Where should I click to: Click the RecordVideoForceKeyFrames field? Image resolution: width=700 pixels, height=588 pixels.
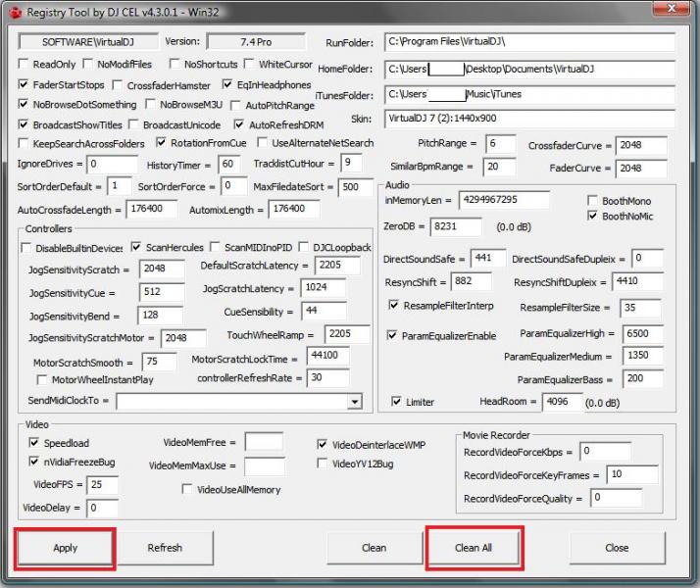(x=632, y=474)
